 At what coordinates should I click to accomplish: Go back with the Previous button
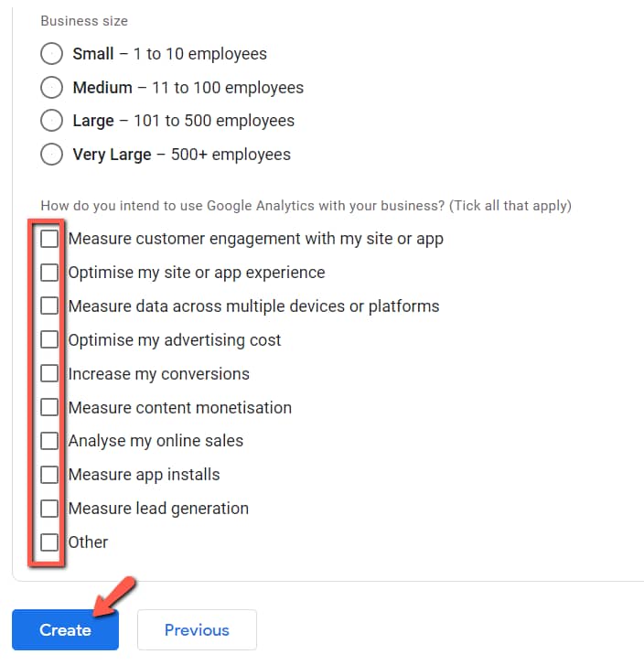[197, 630]
